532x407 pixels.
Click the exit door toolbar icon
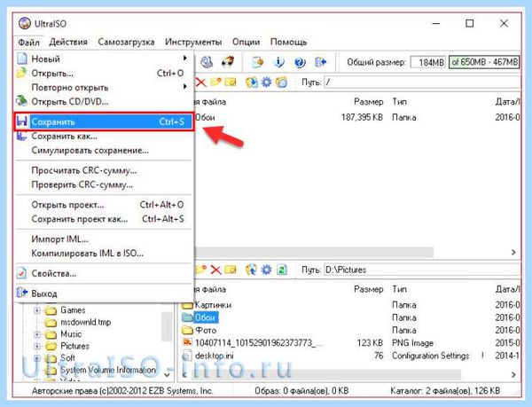[321, 62]
